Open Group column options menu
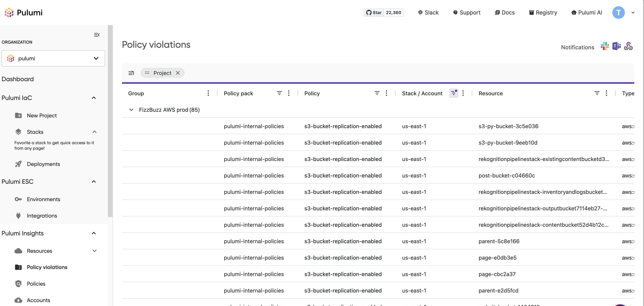Screen dimensions: 644x306 pos(208,93)
